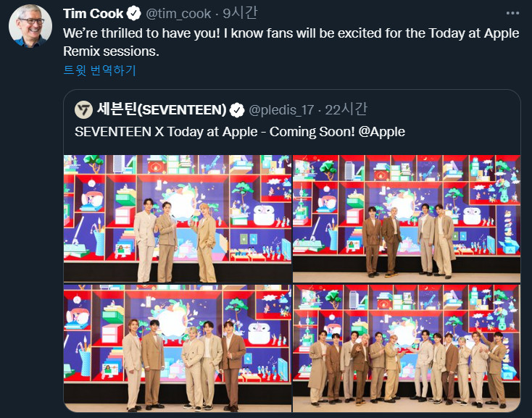Open the @pledis_17 handle
Viewport: 532px width, 418px height.
click(x=281, y=110)
